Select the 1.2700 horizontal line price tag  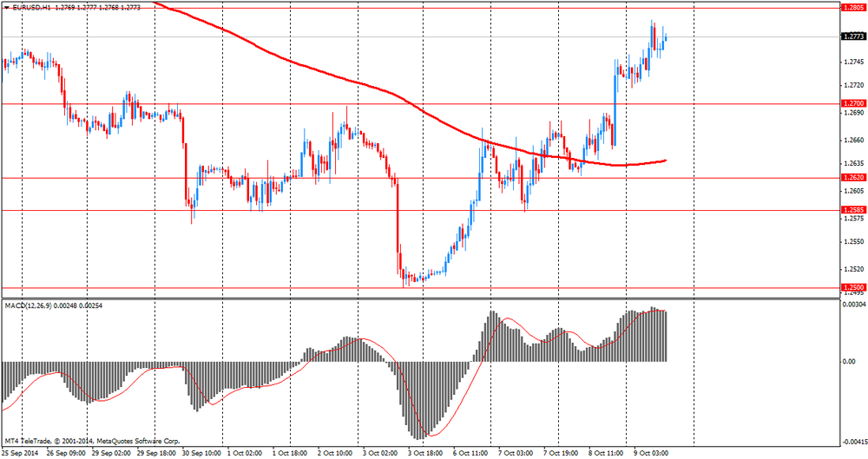click(852, 103)
